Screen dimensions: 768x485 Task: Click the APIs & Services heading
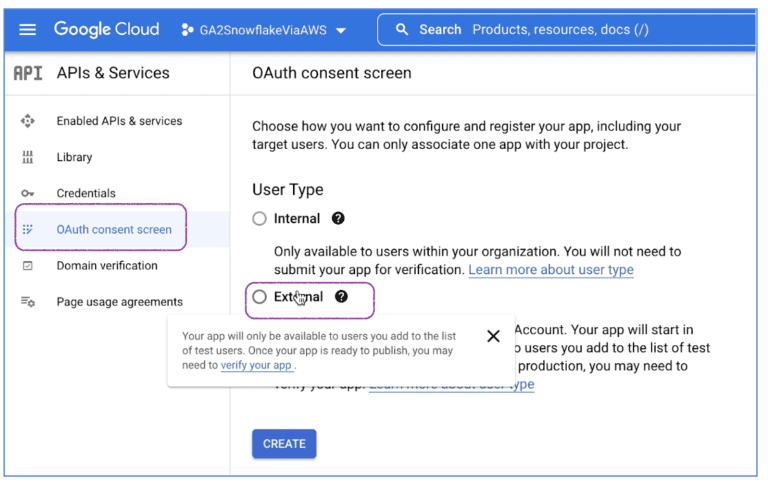click(x=113, y=73)
